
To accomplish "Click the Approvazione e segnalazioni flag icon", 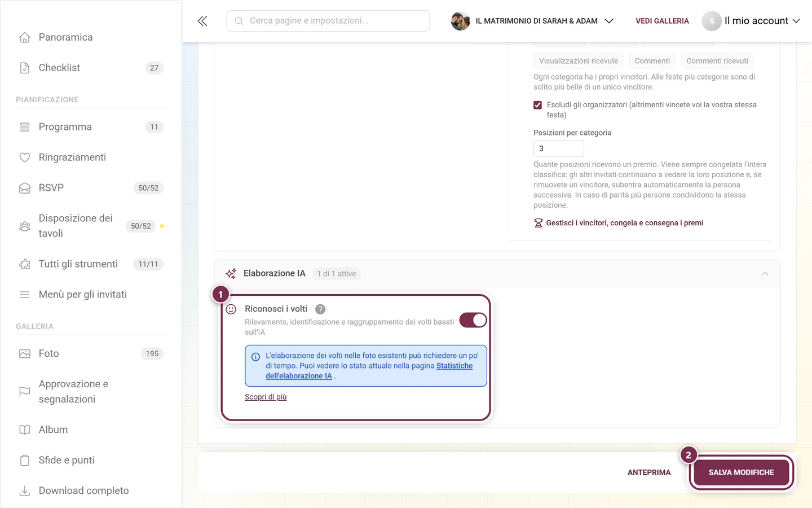I will coord(25,392).
